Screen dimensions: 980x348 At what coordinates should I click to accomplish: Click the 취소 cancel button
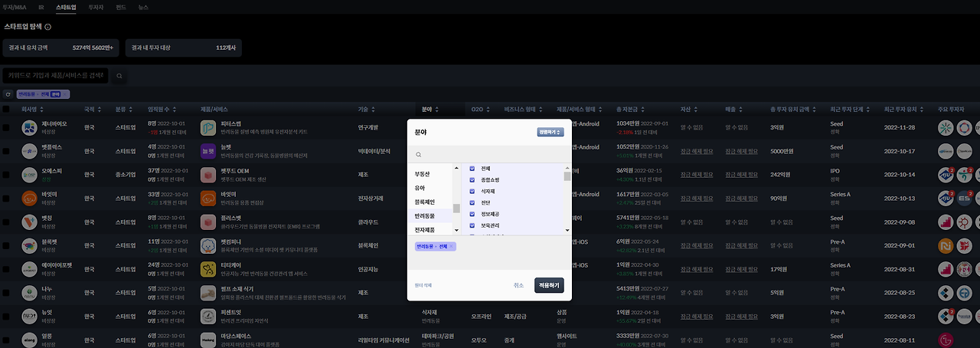click(518, 285)
